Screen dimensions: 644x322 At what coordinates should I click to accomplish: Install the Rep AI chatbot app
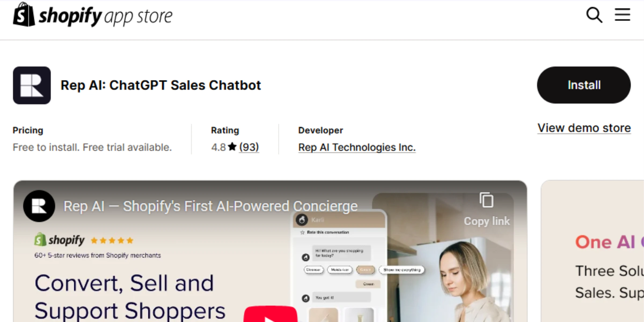584,85
